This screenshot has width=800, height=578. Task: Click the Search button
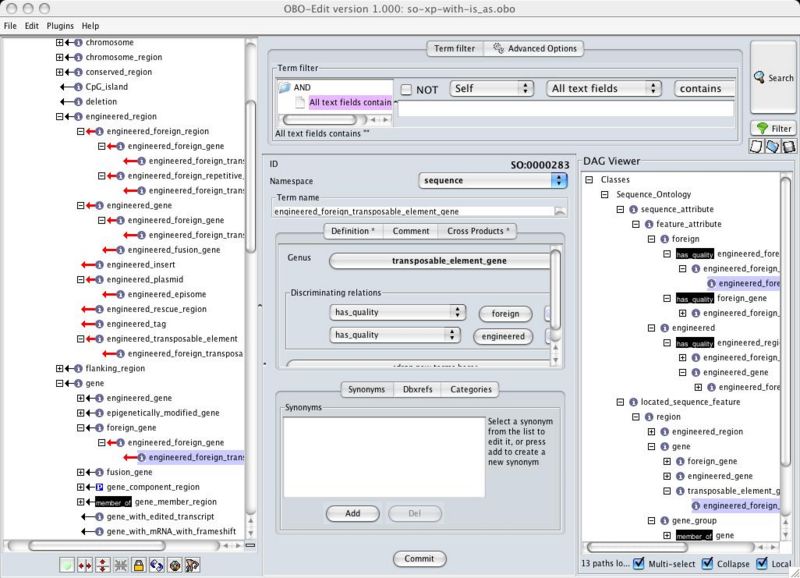773,78
